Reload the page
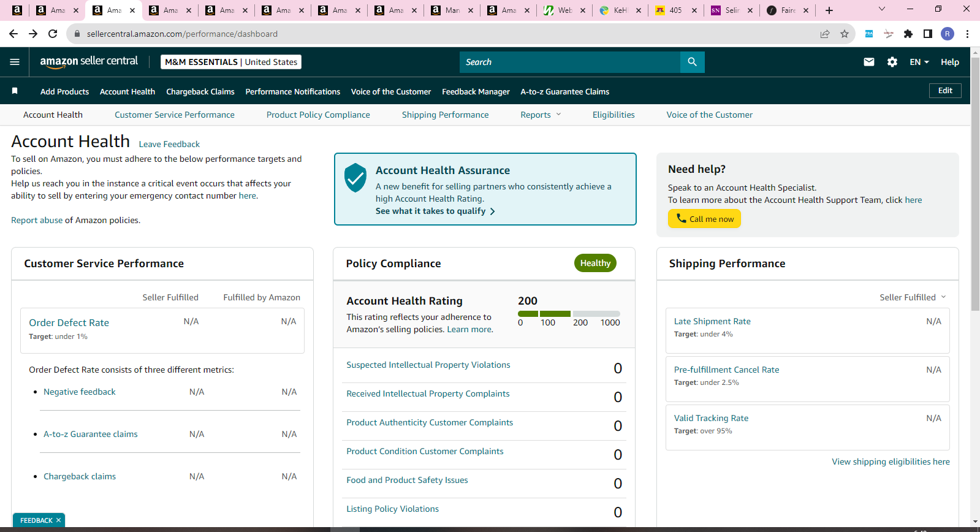Viewport: 980px width, 532px height. coord(53,34)
